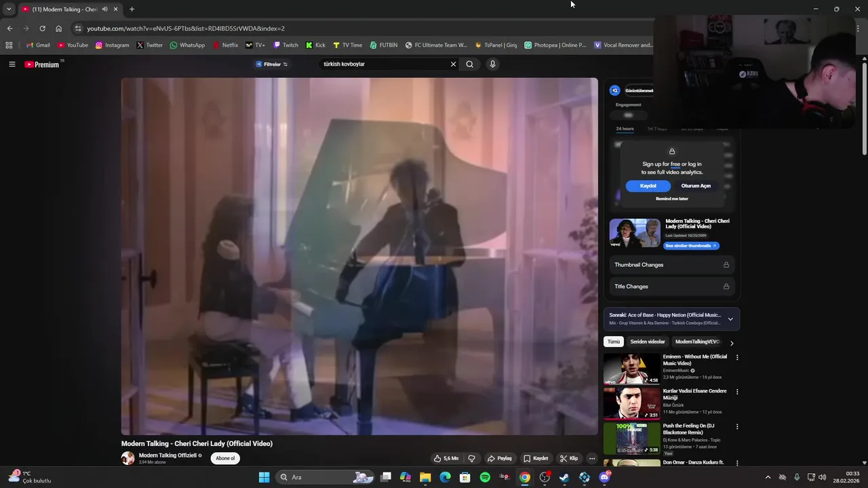Click See similar thumbnails button
Screen dimensions: 868x488
point(690,246)
